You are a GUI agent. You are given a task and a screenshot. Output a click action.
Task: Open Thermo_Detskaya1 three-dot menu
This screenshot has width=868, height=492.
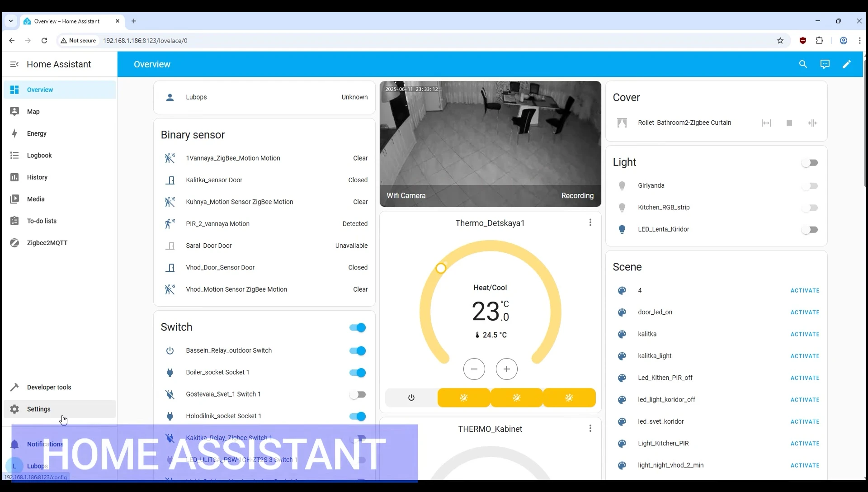(590, 222)
